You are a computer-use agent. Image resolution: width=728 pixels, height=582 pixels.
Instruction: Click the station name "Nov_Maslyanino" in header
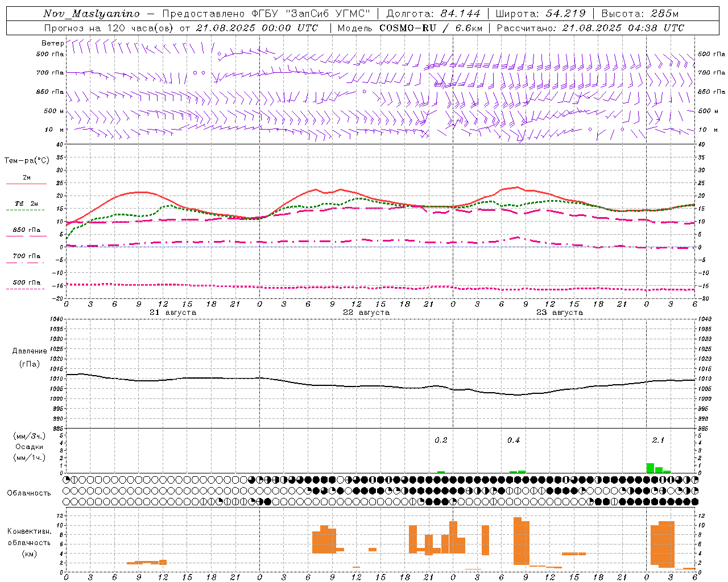[x=92, y=14]
